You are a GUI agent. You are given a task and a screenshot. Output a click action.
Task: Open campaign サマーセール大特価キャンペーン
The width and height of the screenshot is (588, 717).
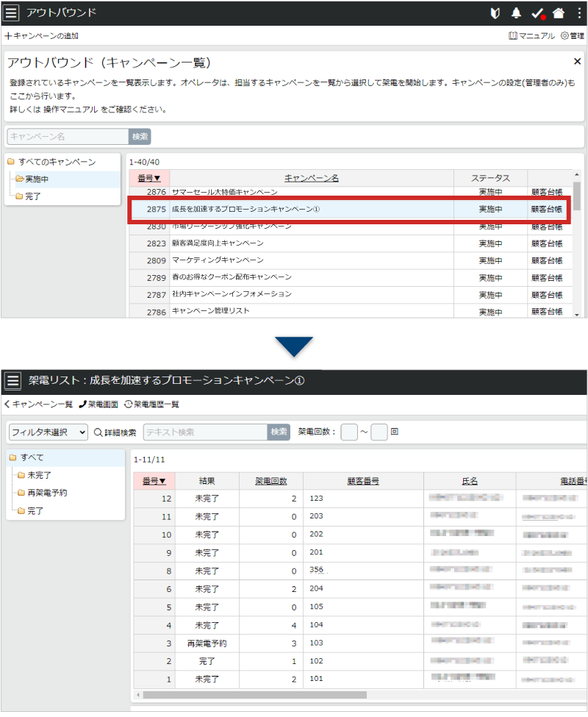pyautogui.click(x=225, y=192)
